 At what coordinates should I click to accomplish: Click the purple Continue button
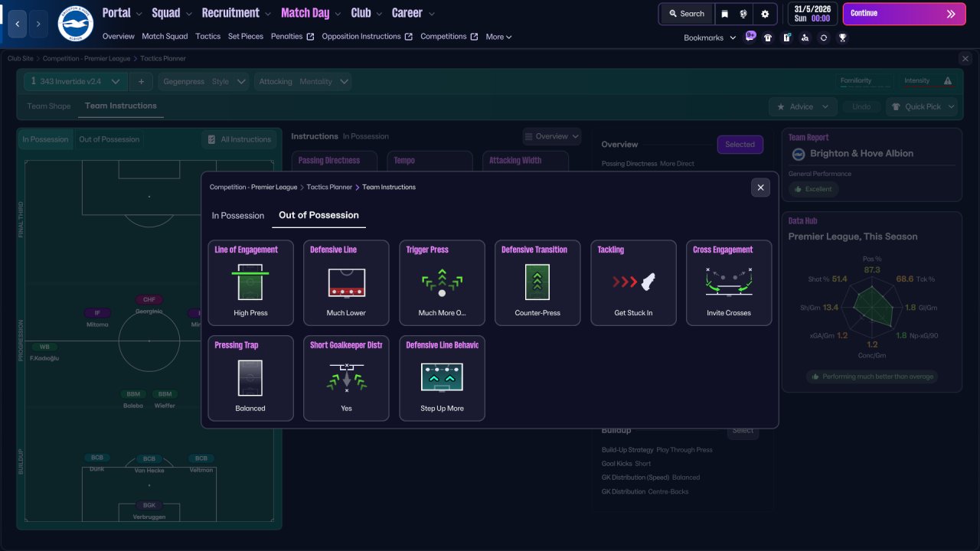pos(905,14)
